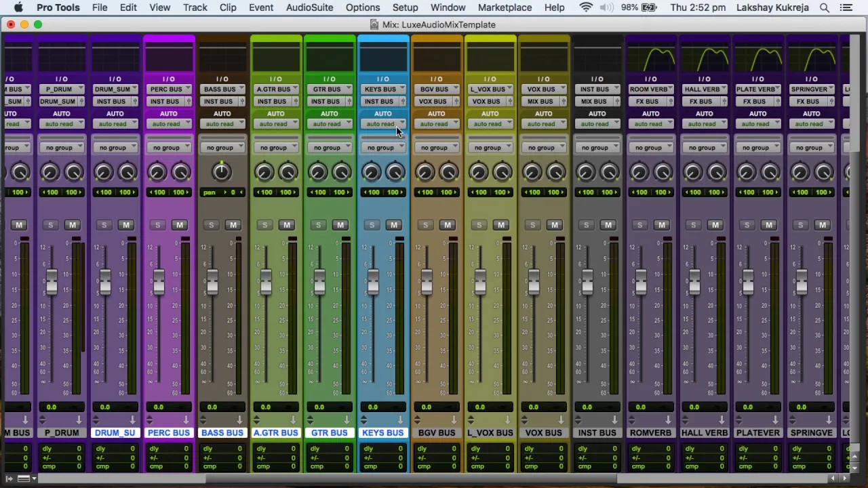Mute the L_VOX BUS track
This screenshot has width=868, height=488.
click(x=500, y=225)
